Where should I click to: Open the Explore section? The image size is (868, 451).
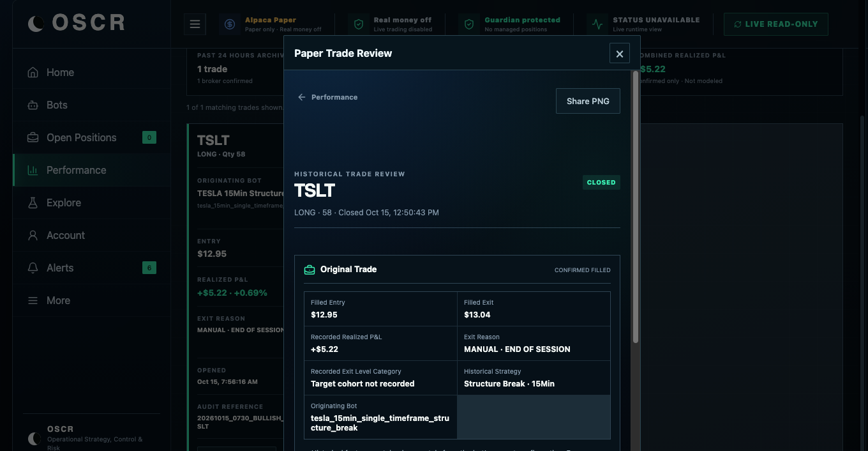pos(91,203)
